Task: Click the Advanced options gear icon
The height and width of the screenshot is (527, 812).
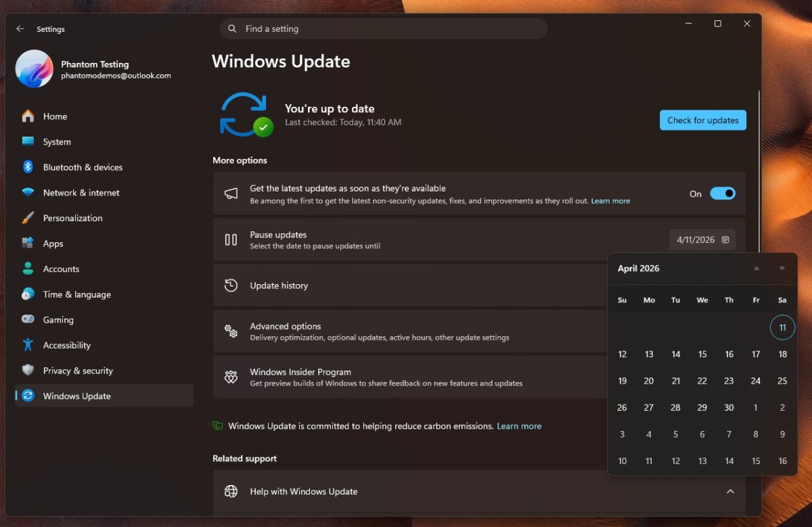Action: (231, 331)
